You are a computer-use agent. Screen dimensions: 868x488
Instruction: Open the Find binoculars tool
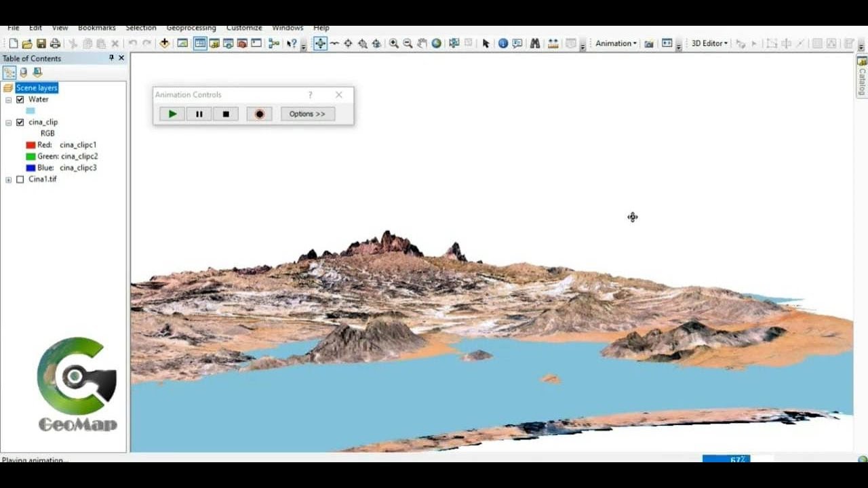point(535,43)
